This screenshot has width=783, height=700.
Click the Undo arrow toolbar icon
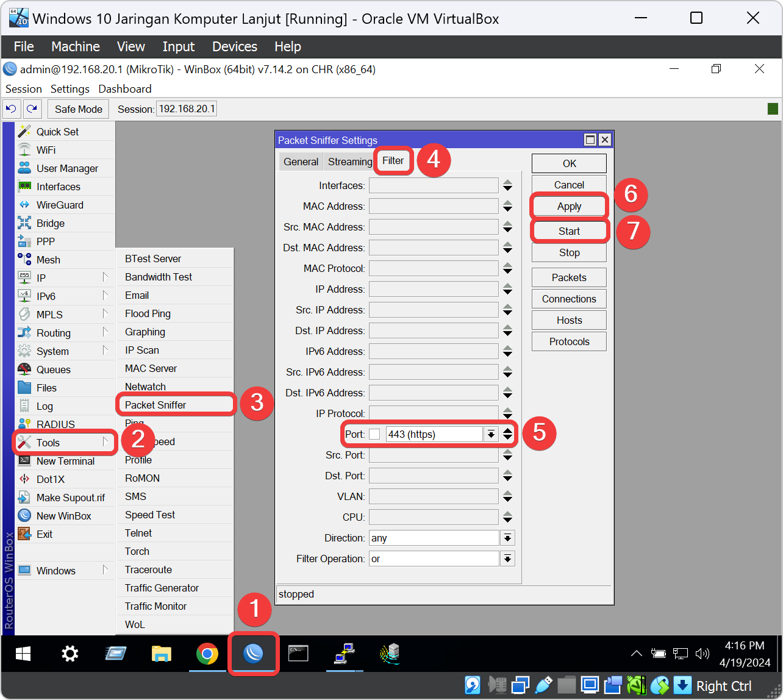(11, 109)
